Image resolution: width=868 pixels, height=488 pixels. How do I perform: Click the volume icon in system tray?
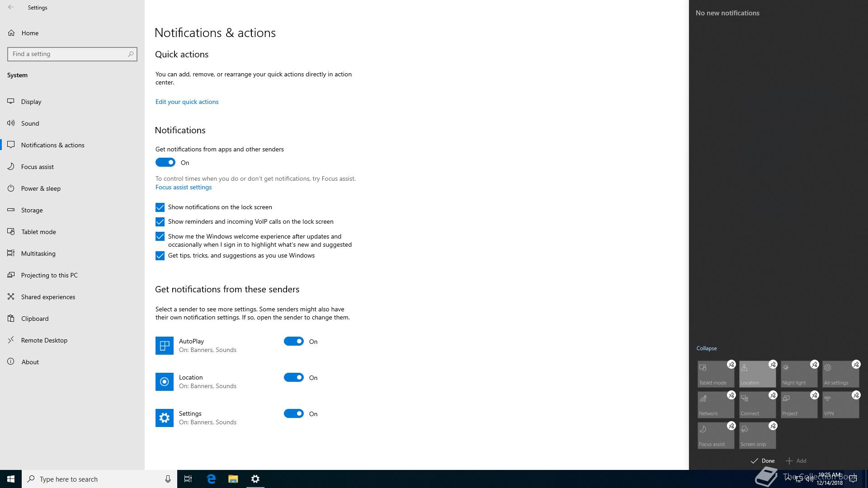point(810,479)
